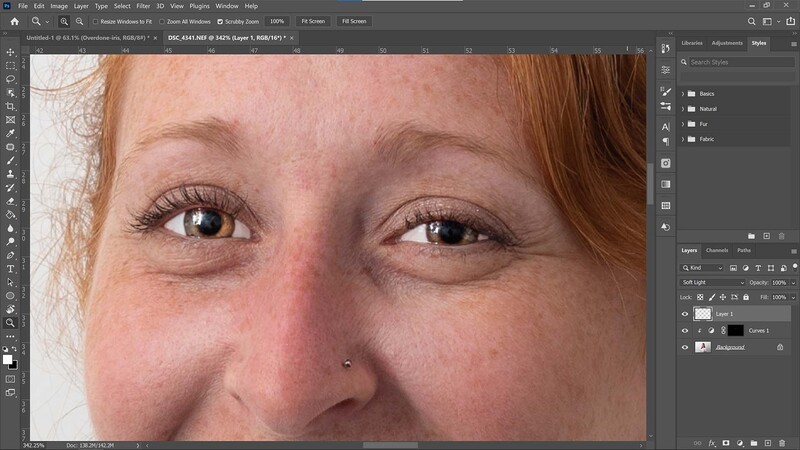The height and width of the screenshot is (450, 800).
Task: Switch to the Adjustments tab
Action: pyautogui.click(x=727, y=43)
